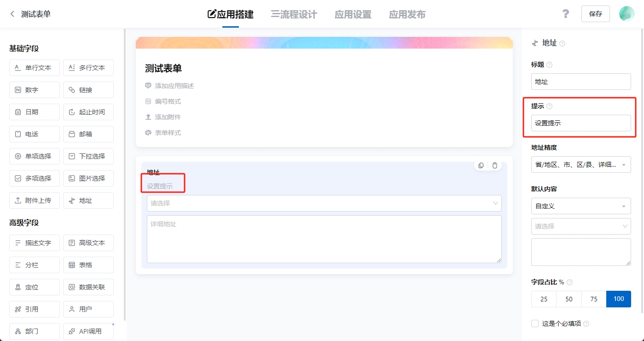Click the user avatar icon
The image size is (644, 341).
[627, 14]
